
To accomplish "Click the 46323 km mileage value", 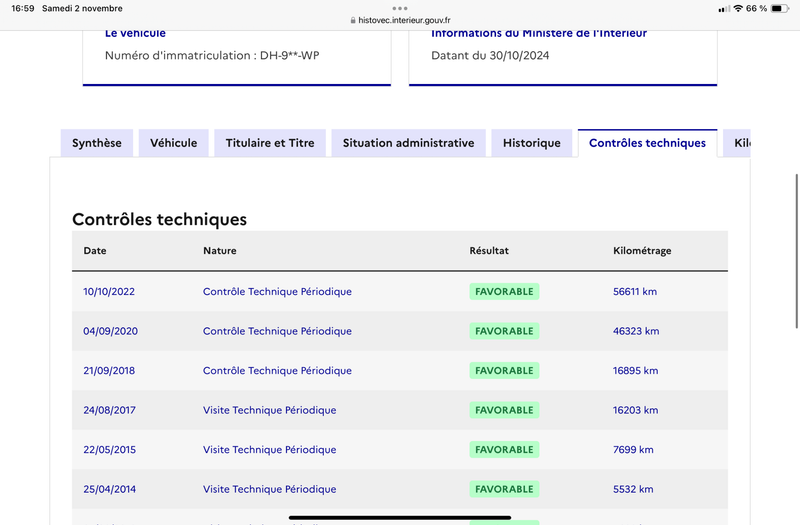I will click(x=636, y=331).
